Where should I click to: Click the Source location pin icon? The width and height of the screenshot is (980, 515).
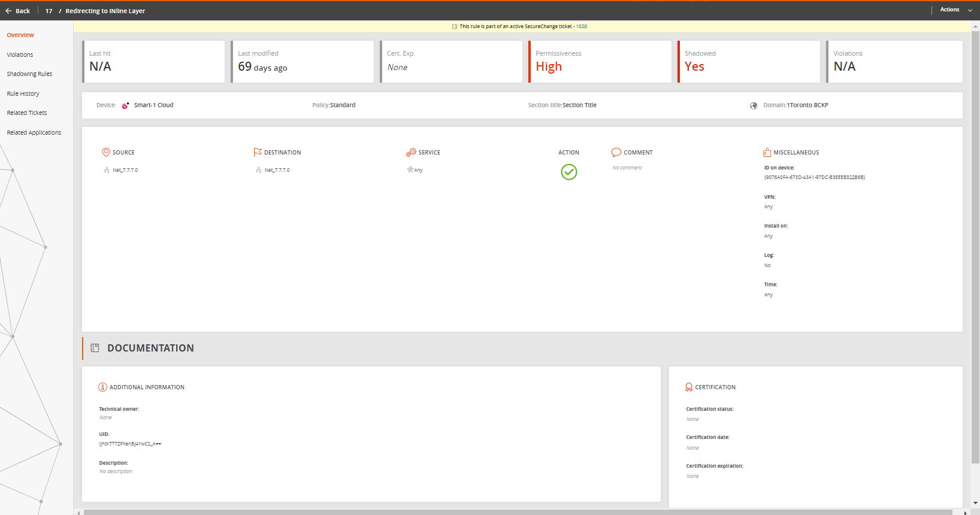[106, 152]
